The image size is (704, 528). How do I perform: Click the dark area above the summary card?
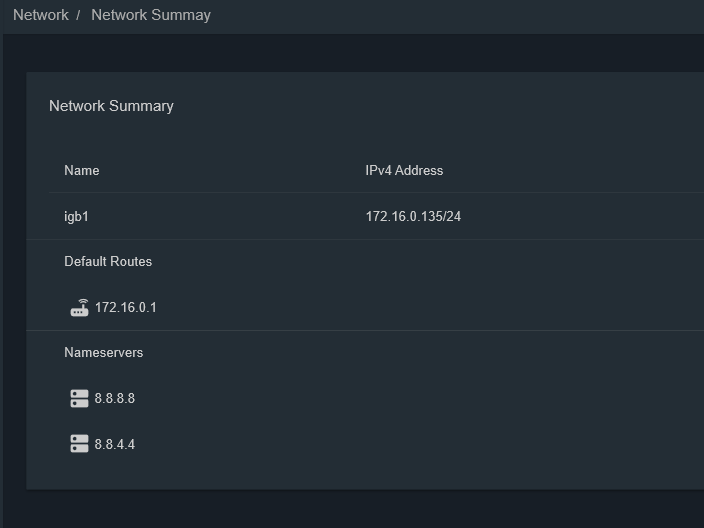355,53
